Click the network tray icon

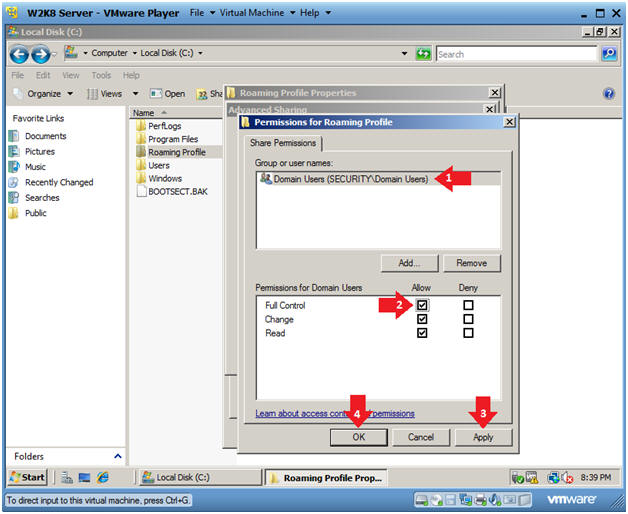(554, 478)
